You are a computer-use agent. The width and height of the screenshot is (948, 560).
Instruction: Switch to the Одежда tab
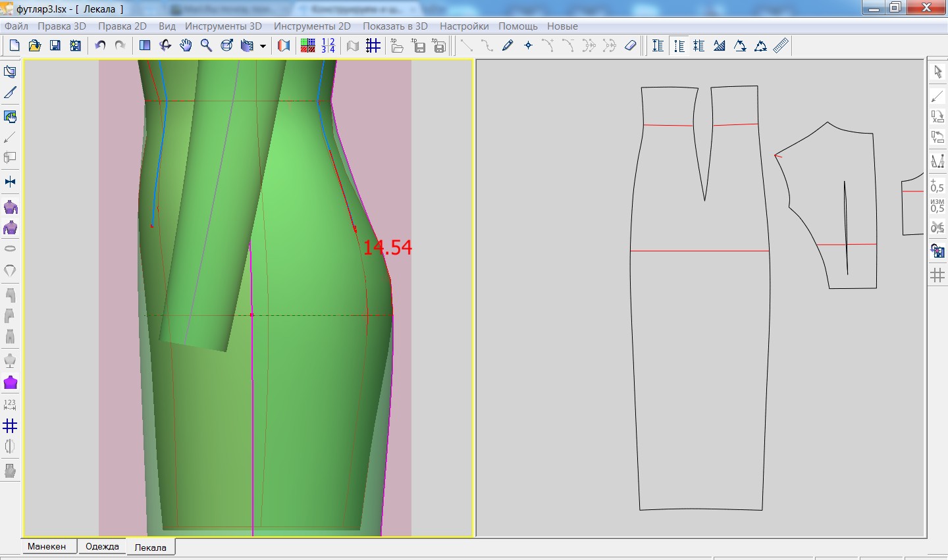(102, 546)
